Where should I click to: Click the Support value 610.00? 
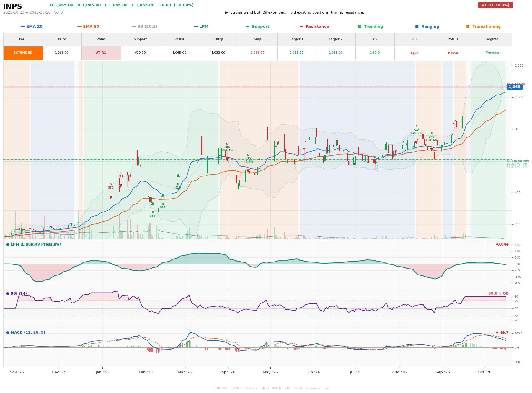coord(140,53)
